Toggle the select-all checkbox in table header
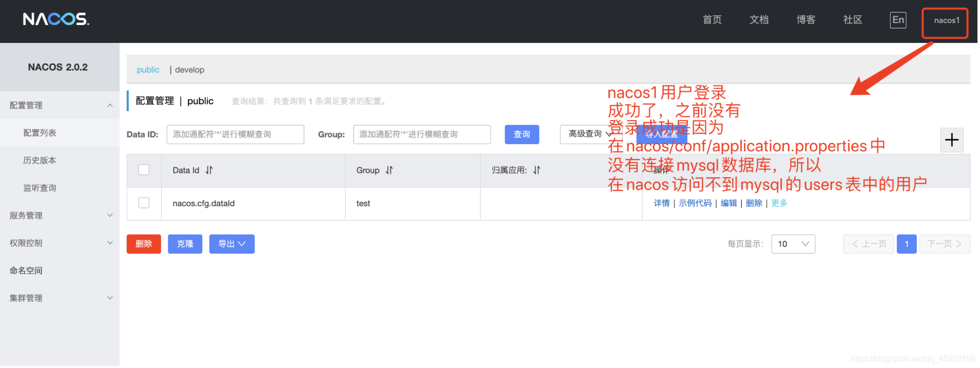 tap(144, 170)
